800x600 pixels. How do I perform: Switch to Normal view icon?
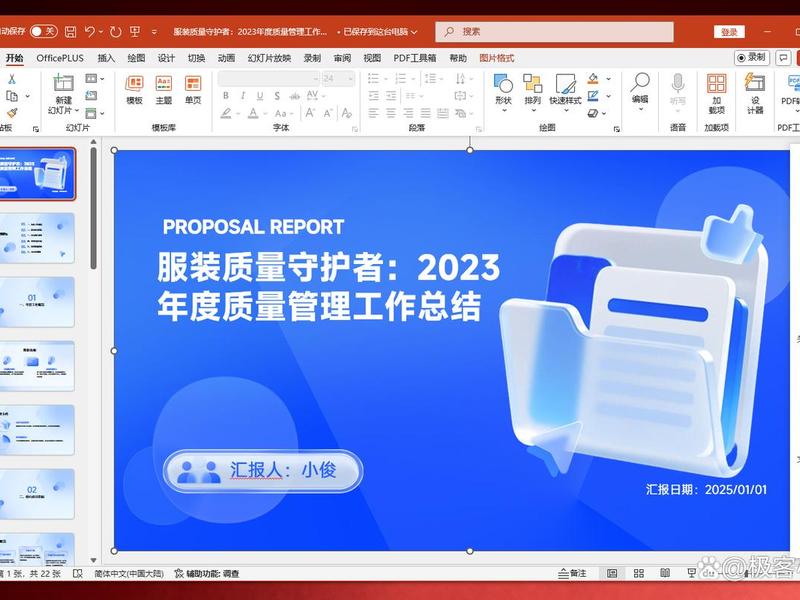[612, 573]
